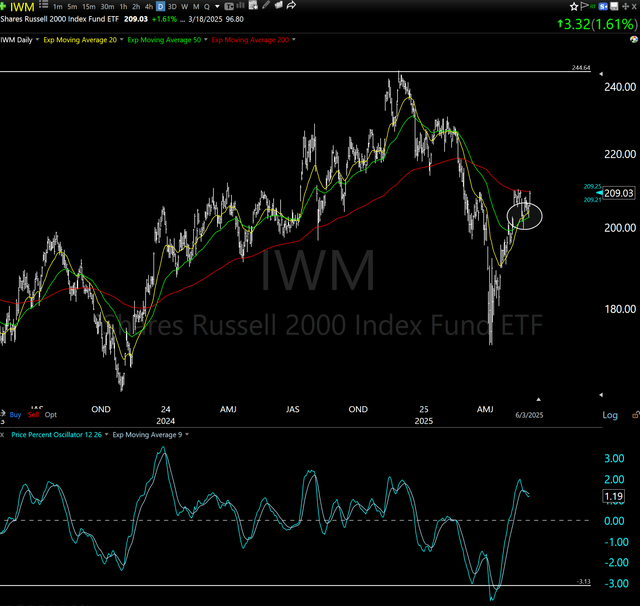Open the watchlist list icon beside IWM
640x606 pixels.
click(x=43, y=5)
